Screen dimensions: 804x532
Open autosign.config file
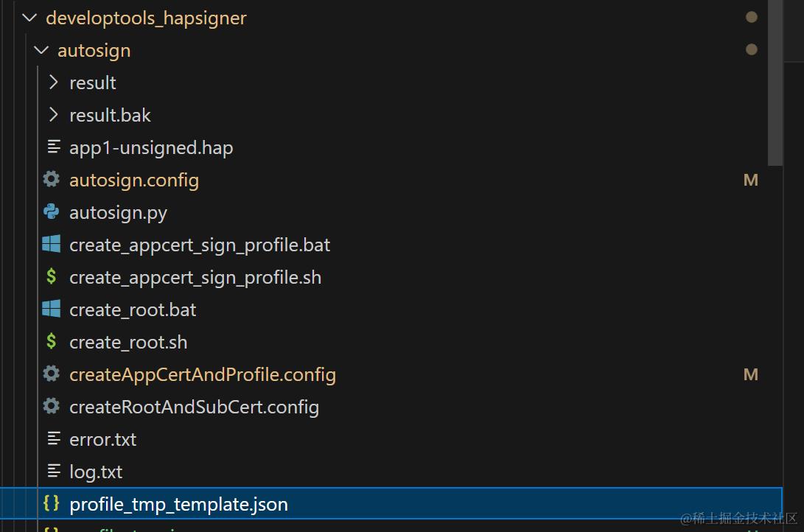click(134, 181)
